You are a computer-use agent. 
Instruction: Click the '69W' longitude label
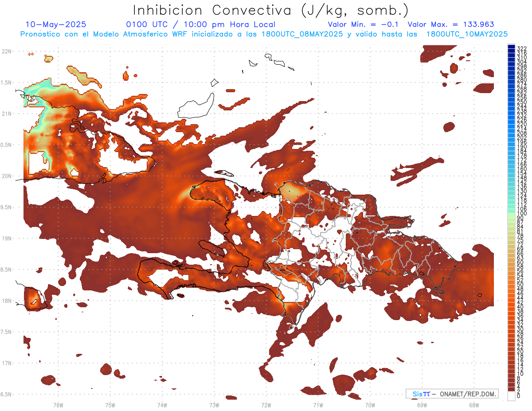[422, 405]
